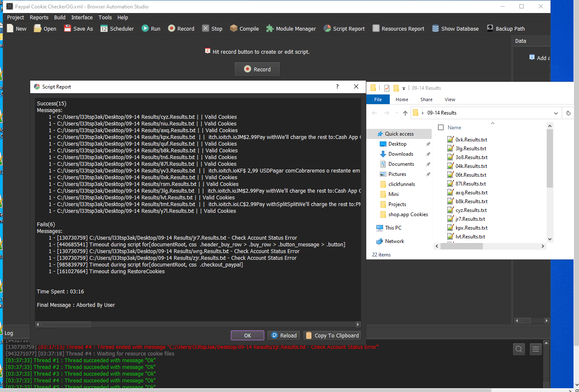The width and height of the screenshot is (579, 392).
Task: Open the Tools menu
Action: 105,17
